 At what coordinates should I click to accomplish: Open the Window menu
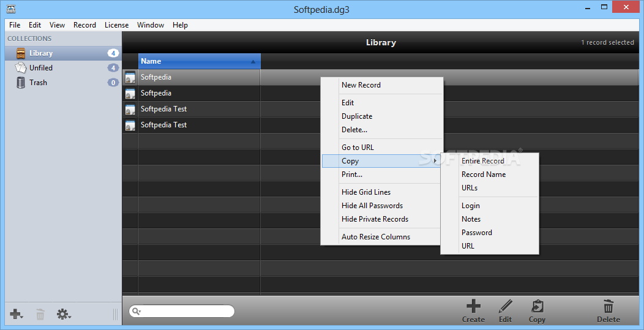(151, 25)
